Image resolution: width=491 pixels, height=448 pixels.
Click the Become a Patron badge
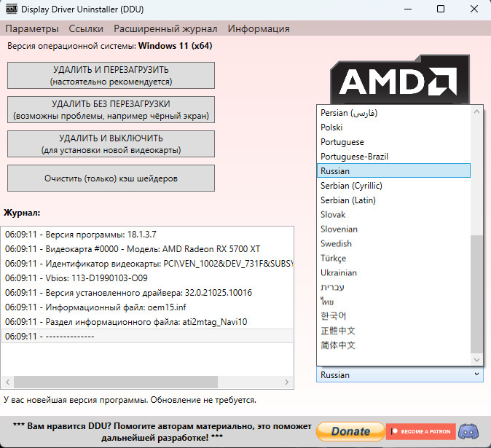(x=423, y=431)
